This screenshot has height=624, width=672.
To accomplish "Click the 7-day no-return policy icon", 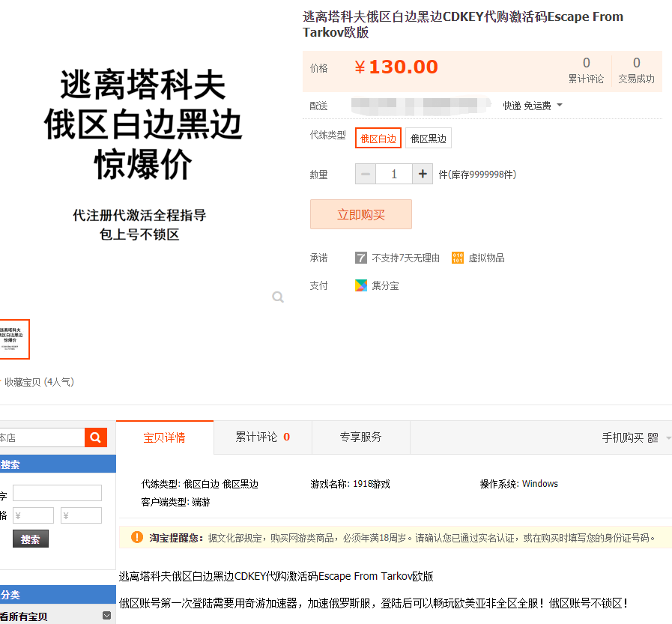I will 361,258.
